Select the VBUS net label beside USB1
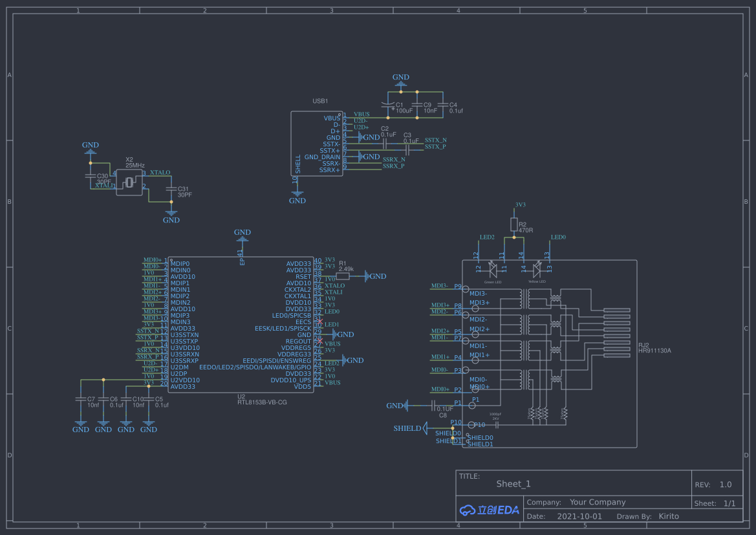The image size is (756, 535). tap(362, 115)
